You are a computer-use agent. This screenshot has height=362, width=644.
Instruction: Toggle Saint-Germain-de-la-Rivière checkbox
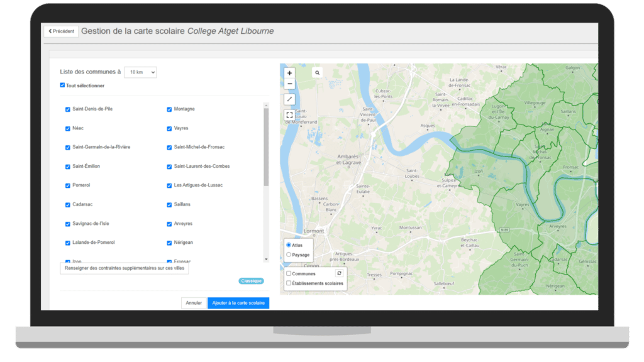68,147
